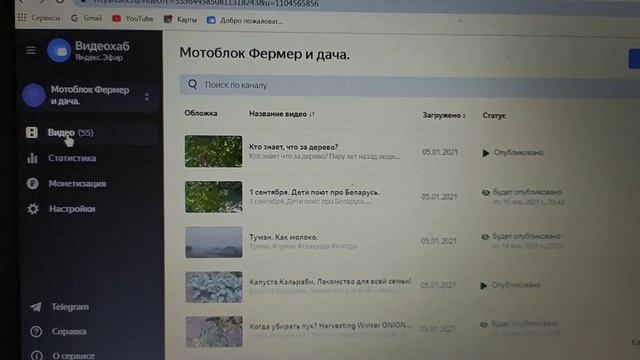Open the Настройки section
This screenshot has height=360, width=640.
click(x=72, y=209)
